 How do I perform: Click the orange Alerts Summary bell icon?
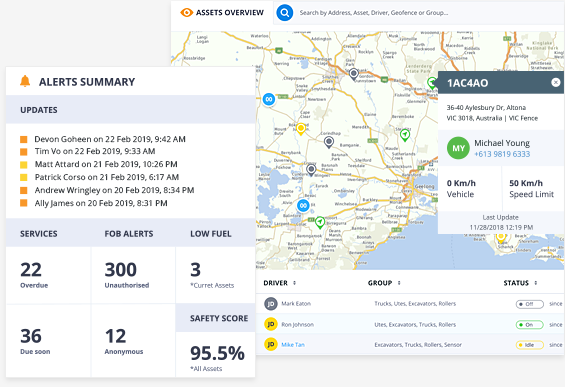coord(25,81)
